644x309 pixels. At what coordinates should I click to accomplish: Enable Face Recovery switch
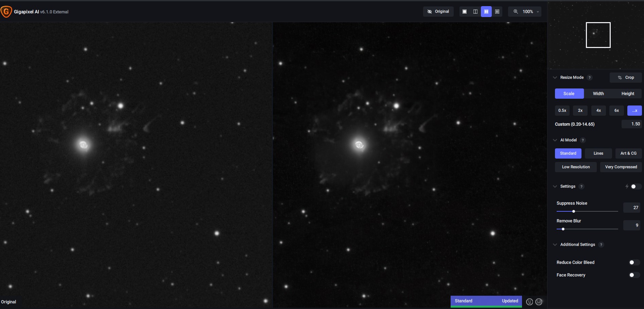(x=634, y=275)
